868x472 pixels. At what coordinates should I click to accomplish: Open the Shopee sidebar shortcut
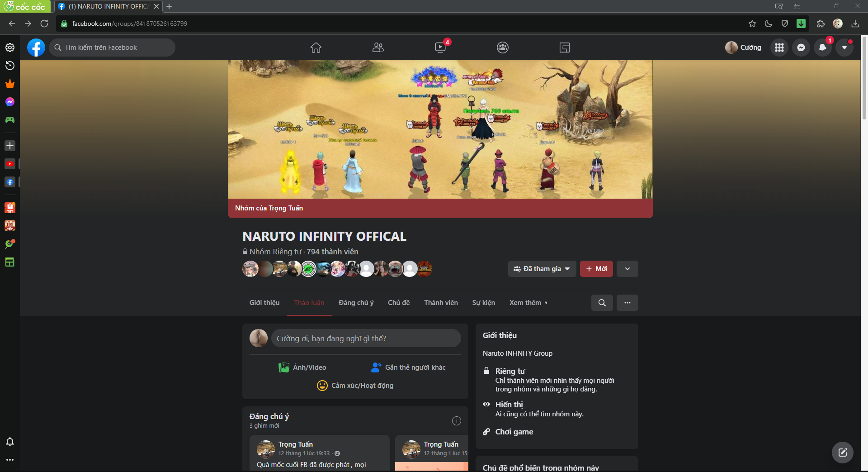point(10,208)
